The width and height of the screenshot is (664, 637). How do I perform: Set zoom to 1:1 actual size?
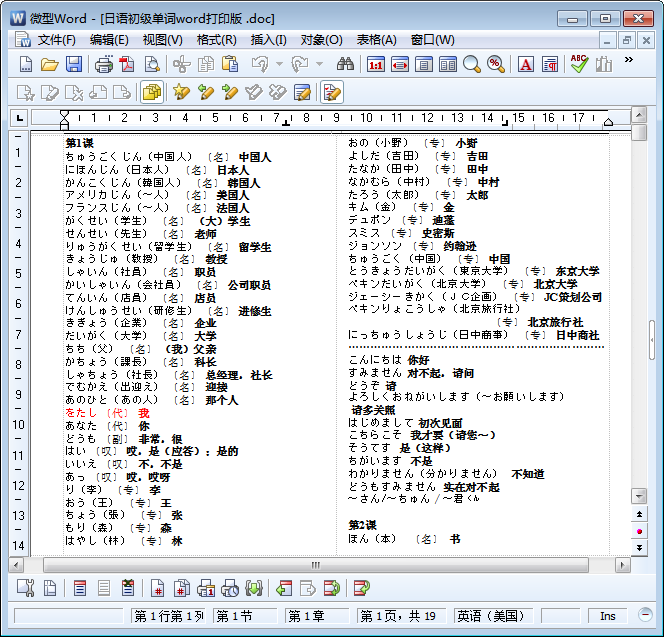click(376, 64)
